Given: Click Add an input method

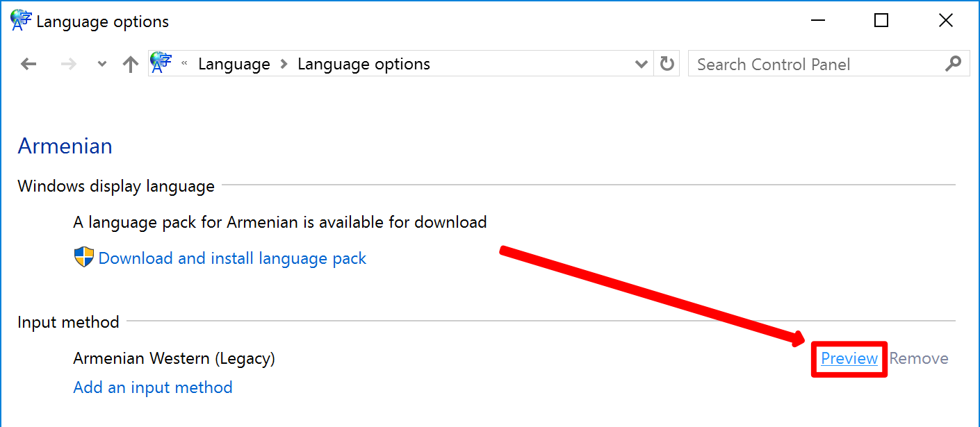Looking at the screenshot, I should pos(153,387).
